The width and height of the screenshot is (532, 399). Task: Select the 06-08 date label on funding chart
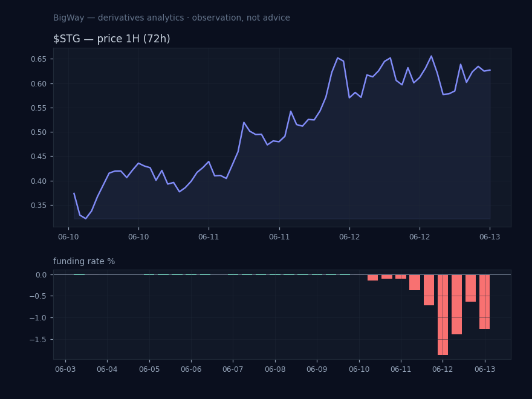(275, 369)
